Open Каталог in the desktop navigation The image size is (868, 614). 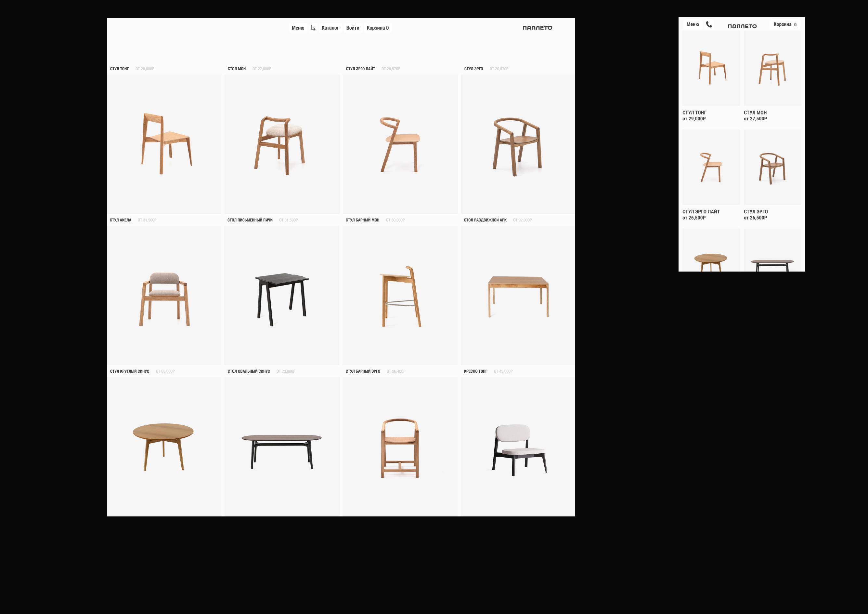click(330, 28)
